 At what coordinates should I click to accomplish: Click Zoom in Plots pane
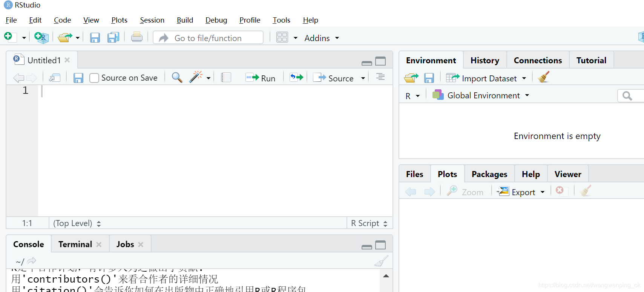(465, 192)
